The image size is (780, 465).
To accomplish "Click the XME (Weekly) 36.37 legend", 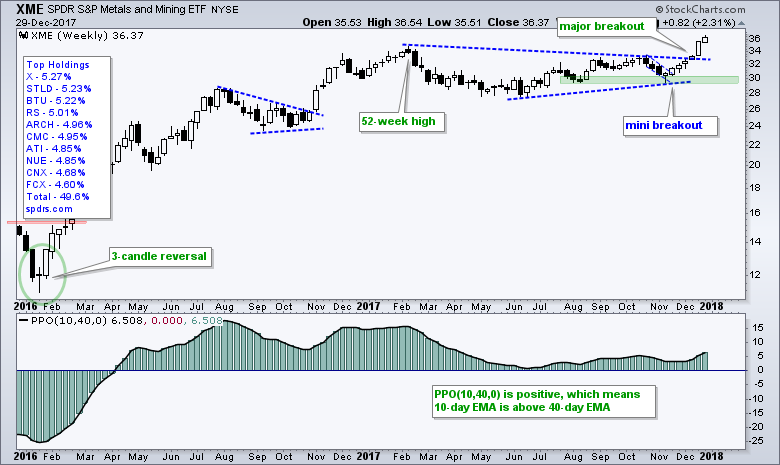I will [x=87, y=35].
